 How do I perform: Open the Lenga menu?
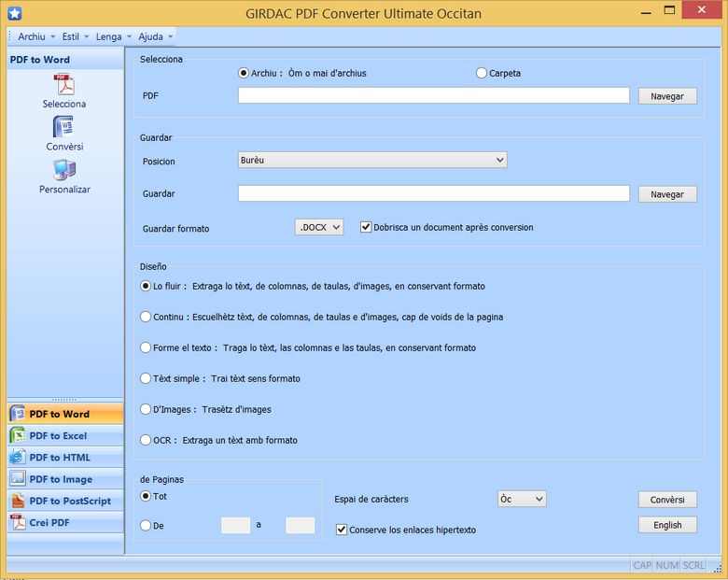[113, 36]
